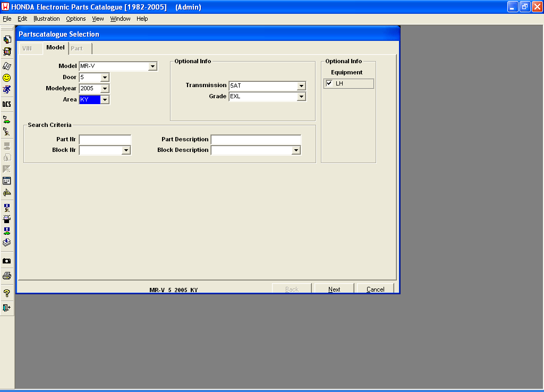The image size is (544, 392).
Task: Expand the Modelyear dropdown showing 2005
Action: point(105,89)
